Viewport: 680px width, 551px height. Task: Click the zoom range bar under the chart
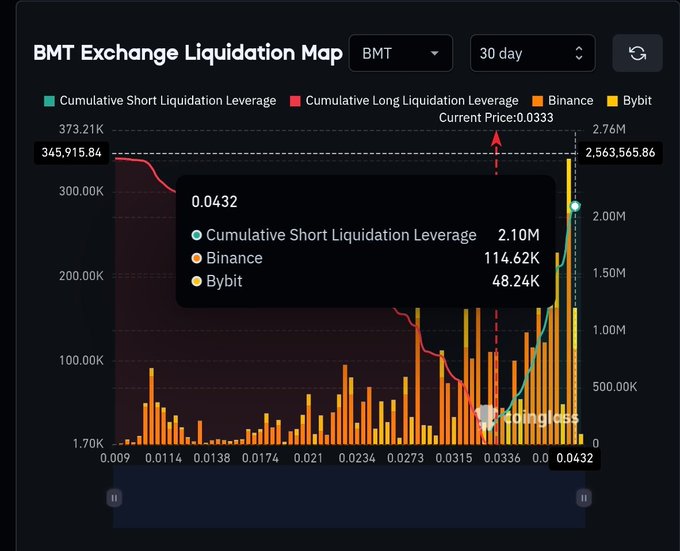[349, 498]
